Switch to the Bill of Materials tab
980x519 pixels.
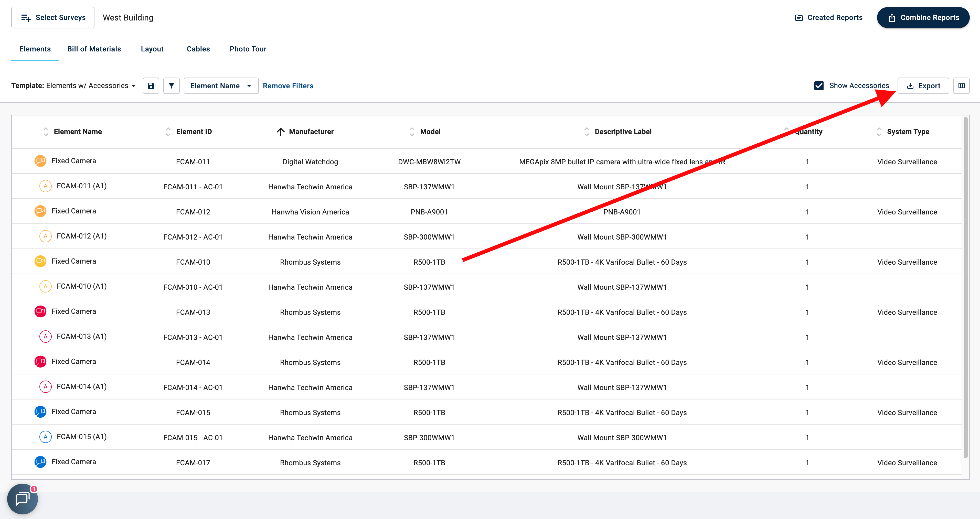click(94, 49)
